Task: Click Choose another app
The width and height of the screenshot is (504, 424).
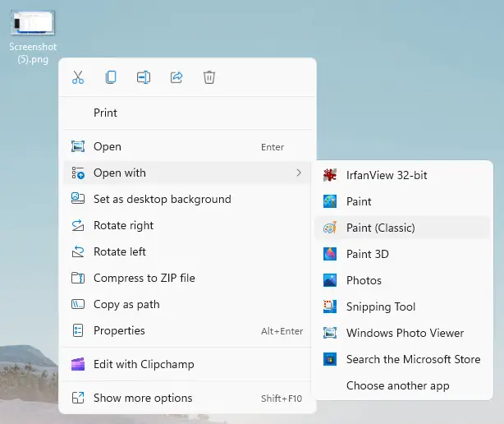Action: [x=403, y=385]
